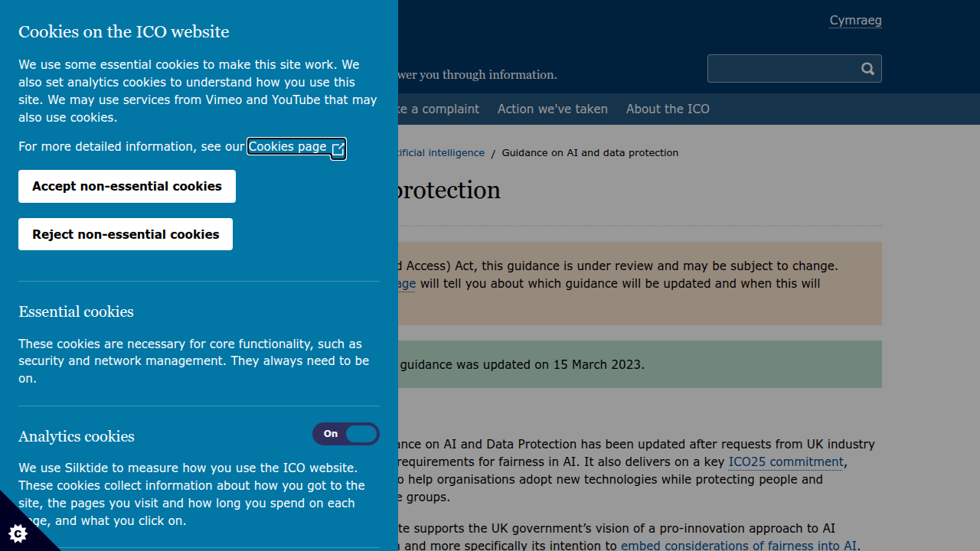This screenshot has width=980, height=551.
Task: Follow embed considerations of fairness into AI link
Action: click(x=739, y=546)
